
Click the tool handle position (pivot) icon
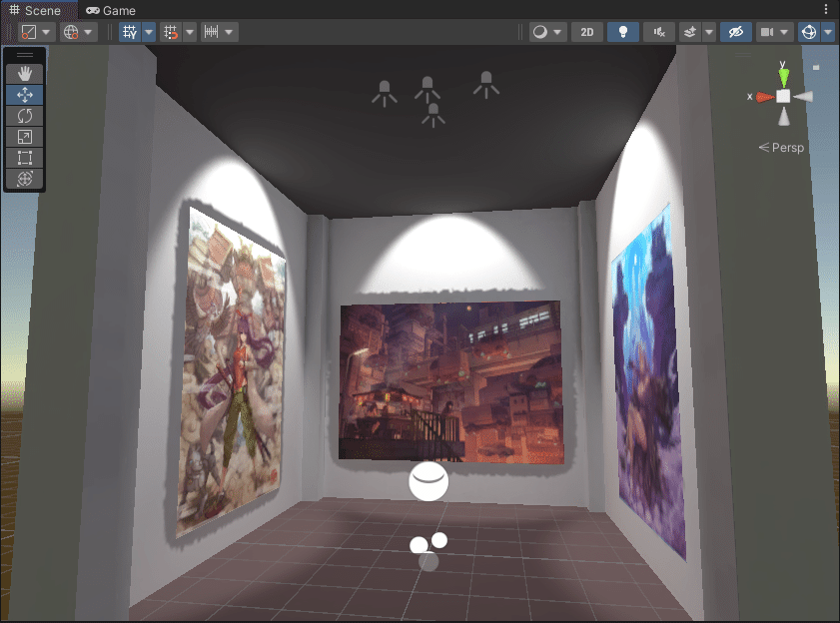pyautogui.click(x=28, y=32)
